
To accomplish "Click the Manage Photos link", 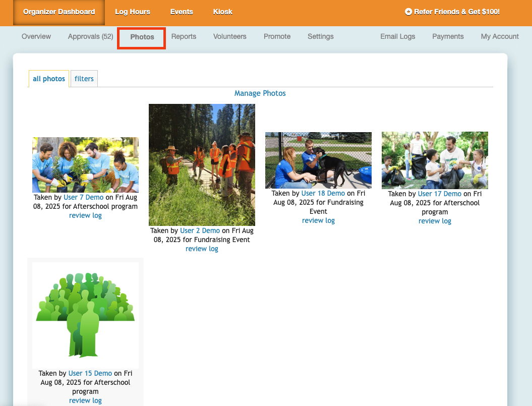I will tap(260, 93).
